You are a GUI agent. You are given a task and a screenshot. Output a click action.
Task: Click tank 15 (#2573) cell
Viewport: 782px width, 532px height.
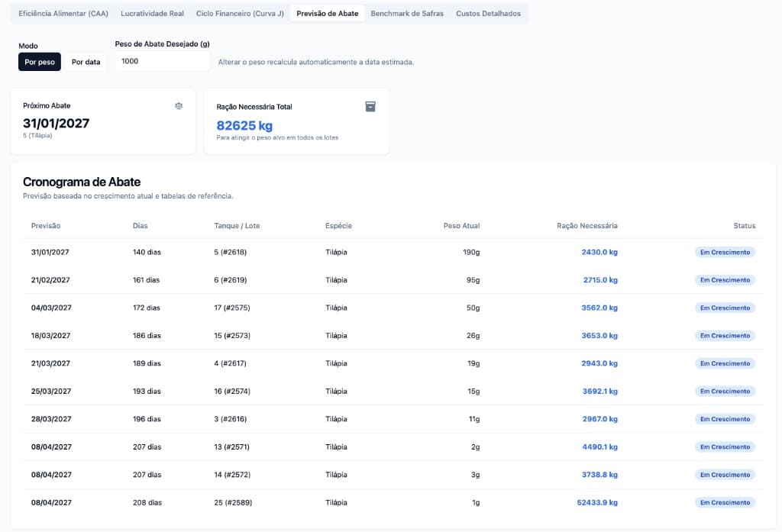pos(232,336)
